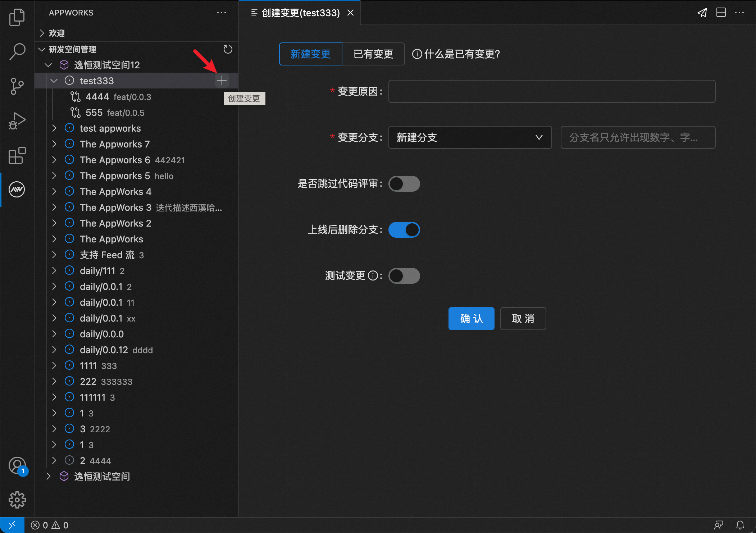Open the Extensions view
The height and width of the screenshot is (533, 756).
point(17,156)
